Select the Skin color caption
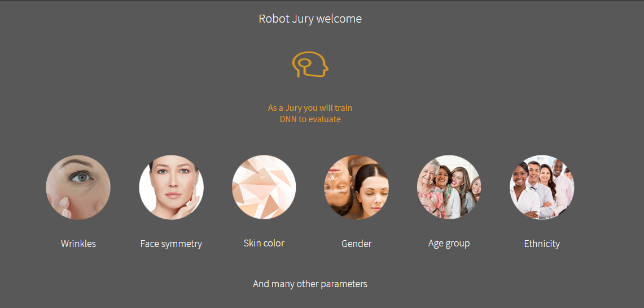The image size is (644, 308). [x=264, y=243]
